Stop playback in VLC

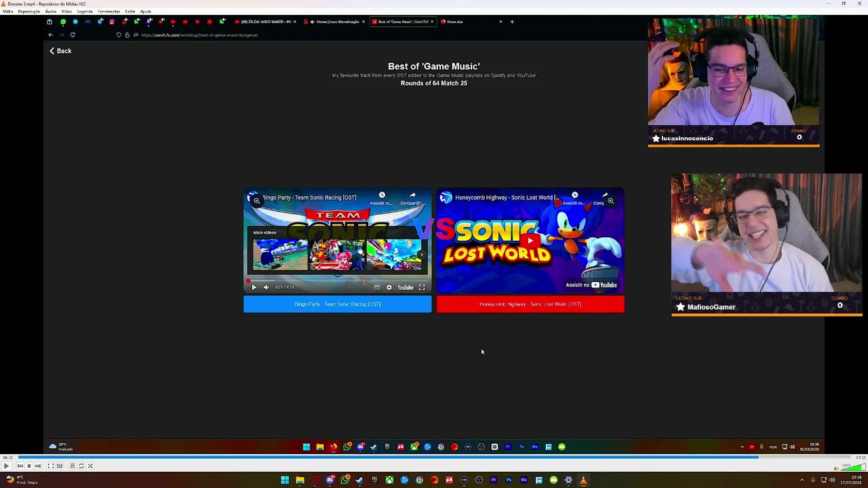point(29,466)
